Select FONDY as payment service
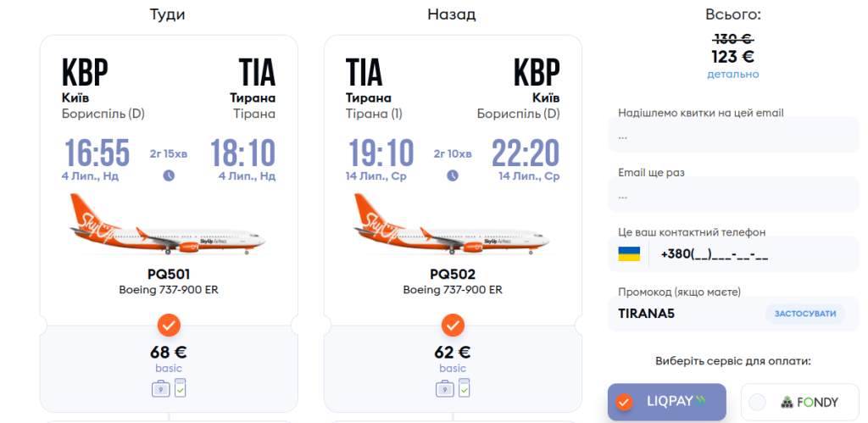The height and width of the screenshot is (423, 868). pos(800,402)
